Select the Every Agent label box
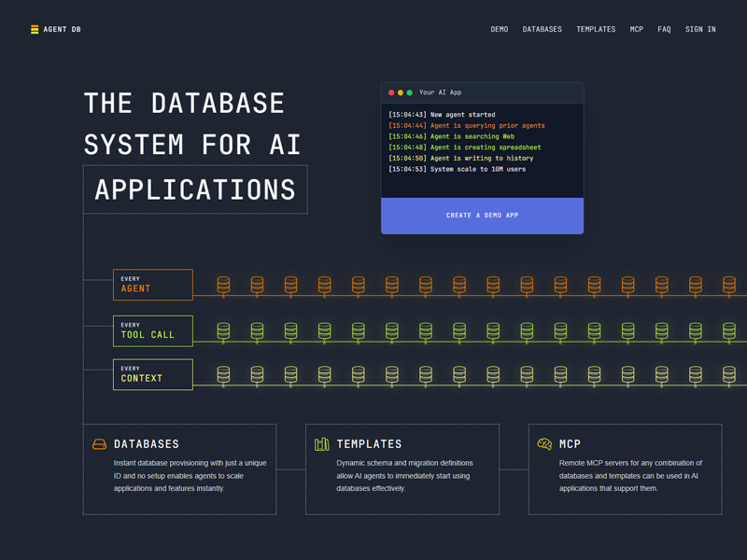This screenshot has width=747, height=560. [153, 285]
